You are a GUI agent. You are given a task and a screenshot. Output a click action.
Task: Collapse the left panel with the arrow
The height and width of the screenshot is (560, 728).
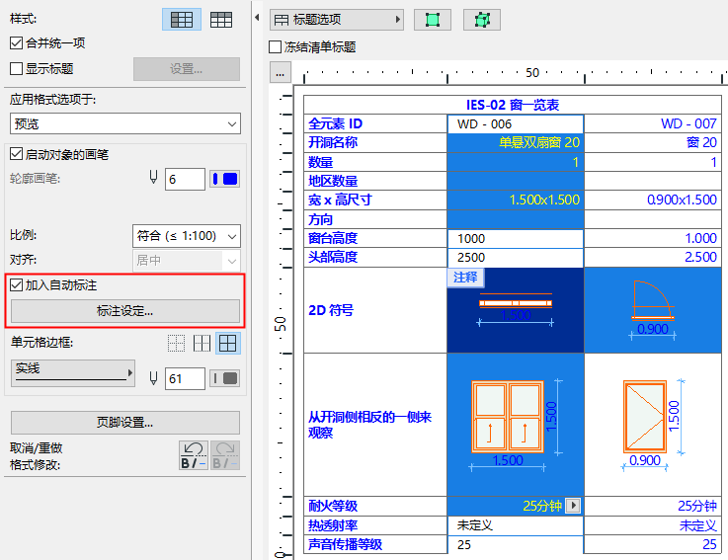257,18
